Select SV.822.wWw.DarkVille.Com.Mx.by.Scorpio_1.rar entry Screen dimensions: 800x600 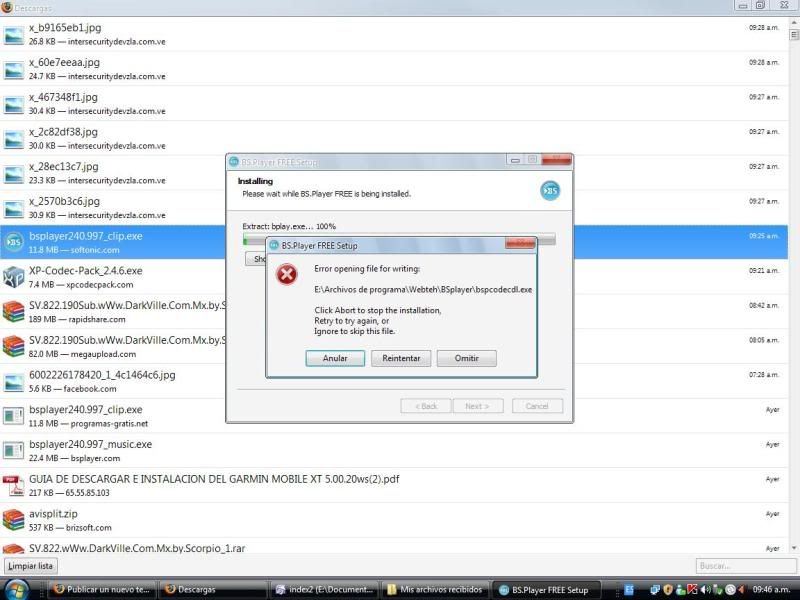point(394,547)
